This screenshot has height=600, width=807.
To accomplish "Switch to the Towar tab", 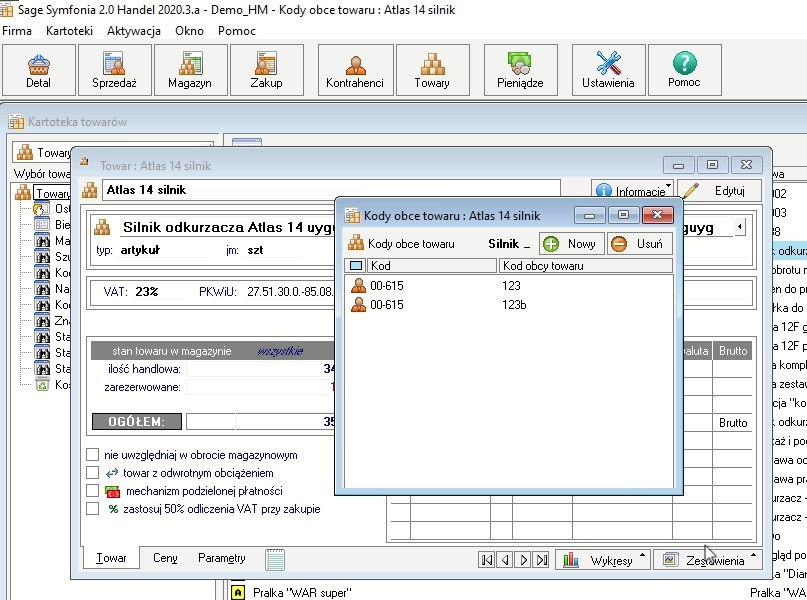I will click(x=111, y=558).
